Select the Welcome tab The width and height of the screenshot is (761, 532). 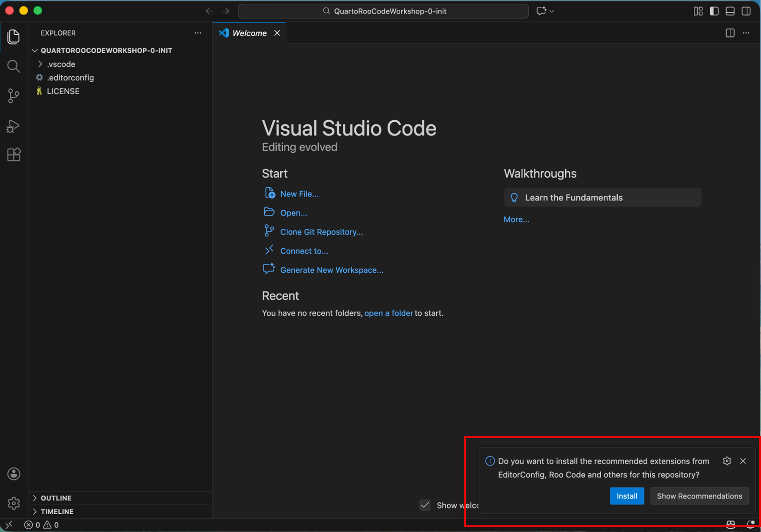pyautogui.click(x=249, y=33)
